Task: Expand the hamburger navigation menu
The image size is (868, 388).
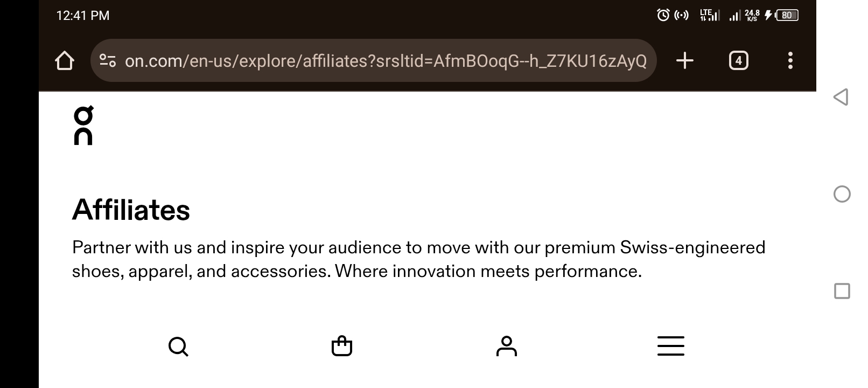Action: (670, 346)
